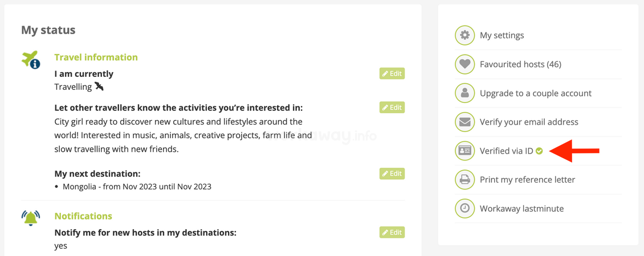Click the heart icon for Favourited hosts
Image resolution: width=644 pixels, height=256 pixels.
click(x=464, y=64)
